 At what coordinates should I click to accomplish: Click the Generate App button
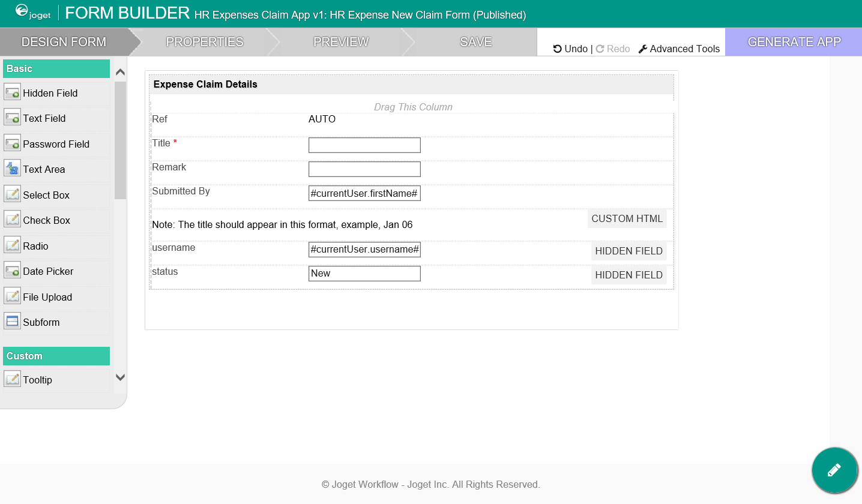(x=794, y=42)
